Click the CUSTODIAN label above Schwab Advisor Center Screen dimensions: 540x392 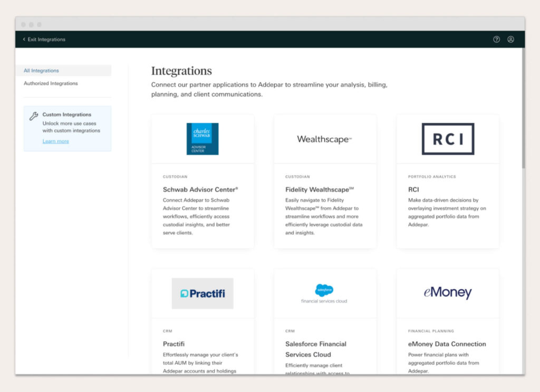coord(175,177)
